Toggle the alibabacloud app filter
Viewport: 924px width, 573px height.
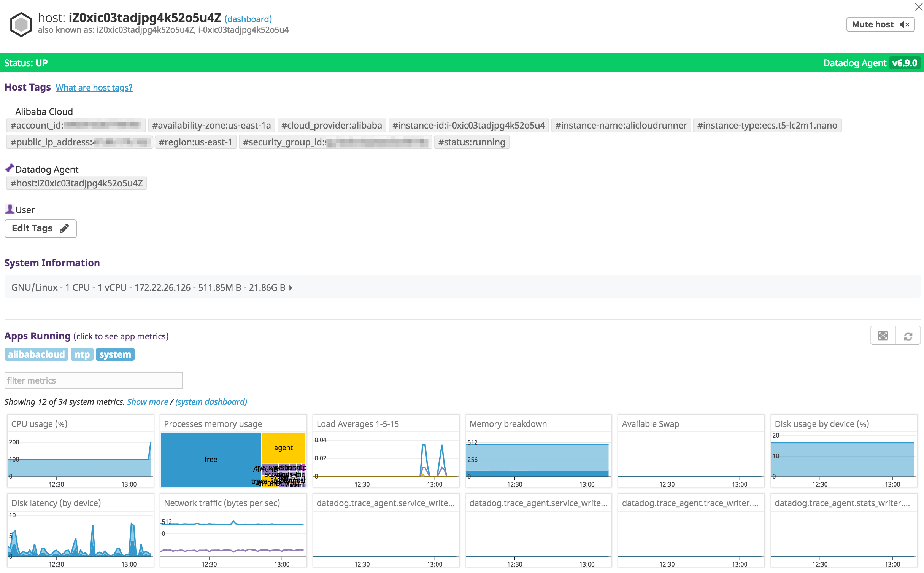pos(36,354)
